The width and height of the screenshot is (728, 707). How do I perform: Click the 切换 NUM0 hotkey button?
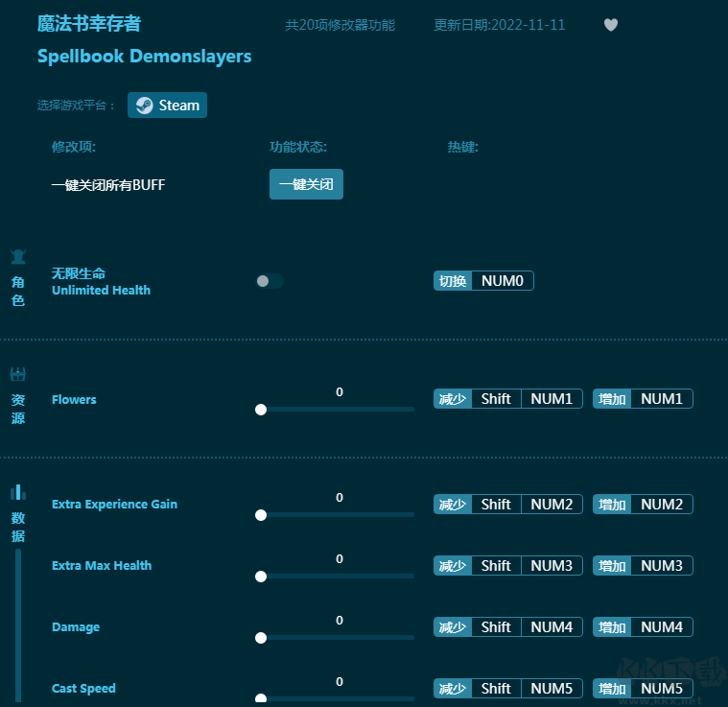pos(483,281)
